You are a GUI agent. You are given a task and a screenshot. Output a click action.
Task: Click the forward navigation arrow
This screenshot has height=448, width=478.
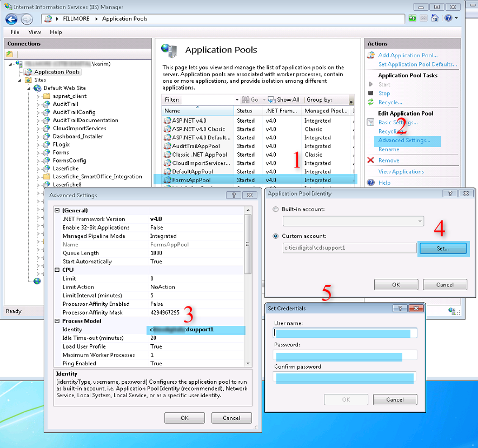(27, 19)
